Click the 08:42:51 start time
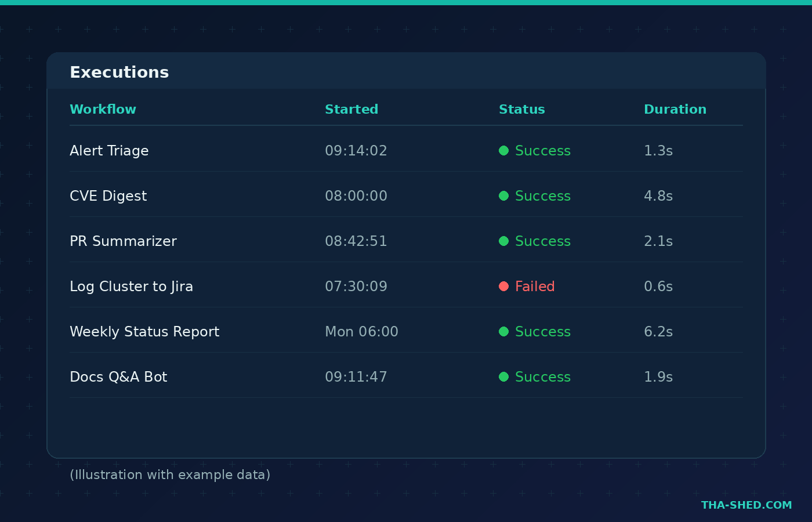 click(356, 241)
